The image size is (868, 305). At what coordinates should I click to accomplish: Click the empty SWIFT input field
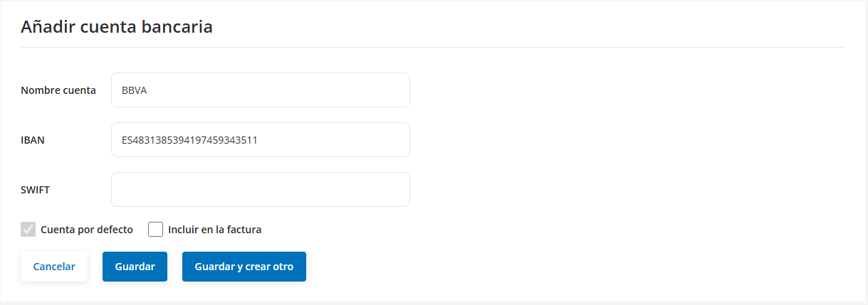pos(260,190)
